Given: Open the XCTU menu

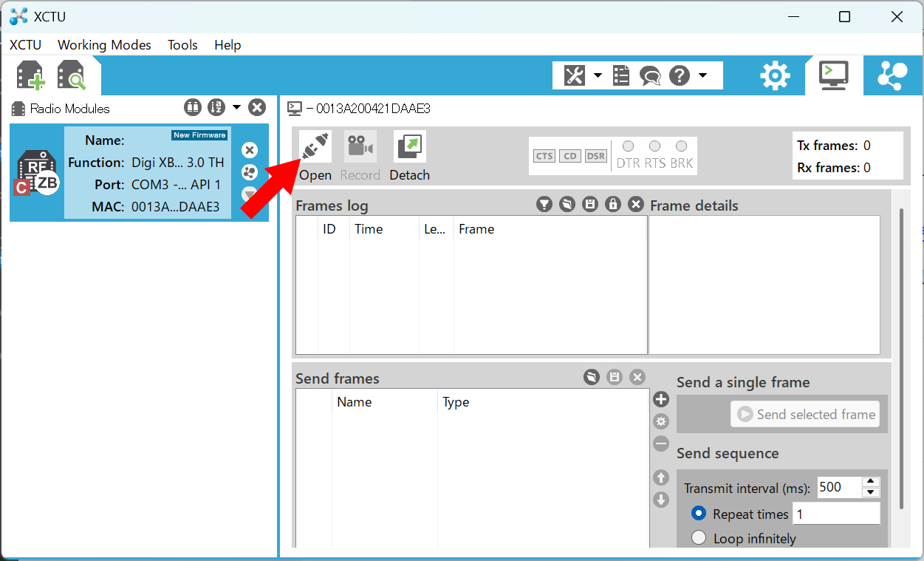Looking at the screenshot, I should click(26, 44).
